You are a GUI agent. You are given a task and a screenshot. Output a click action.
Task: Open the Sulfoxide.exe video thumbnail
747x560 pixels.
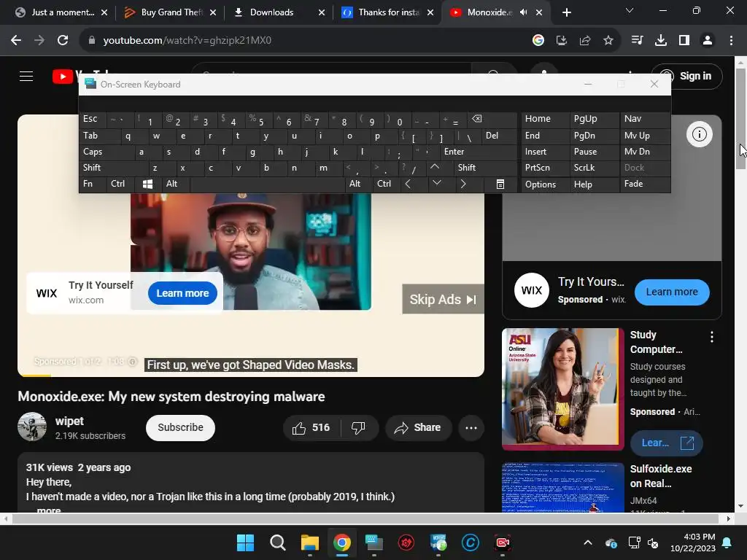click(562, 487)
